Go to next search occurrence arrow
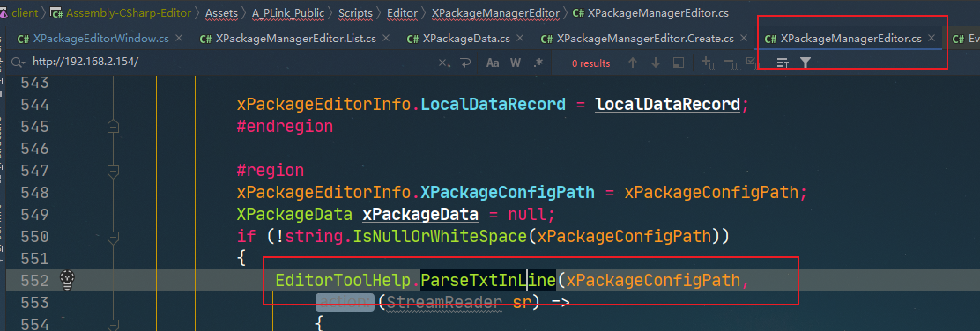Image resolution: width=980 pixels, height=331 pixels. [x=655, y=63]
